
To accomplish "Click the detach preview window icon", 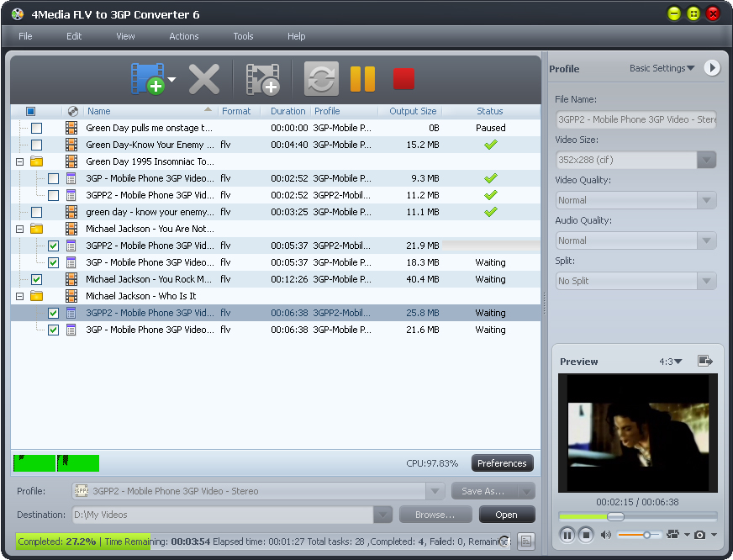I will [705, 361].
